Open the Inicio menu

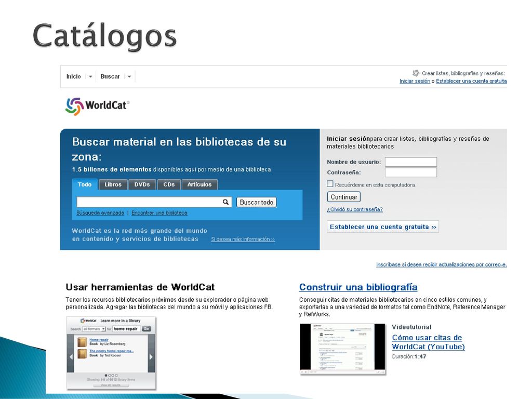pos(74,76)
